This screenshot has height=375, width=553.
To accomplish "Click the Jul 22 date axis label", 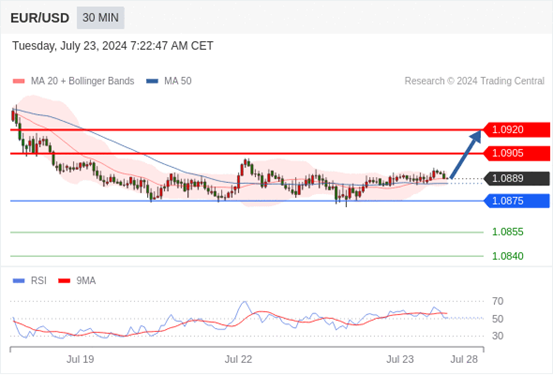I will pos(238,359).
